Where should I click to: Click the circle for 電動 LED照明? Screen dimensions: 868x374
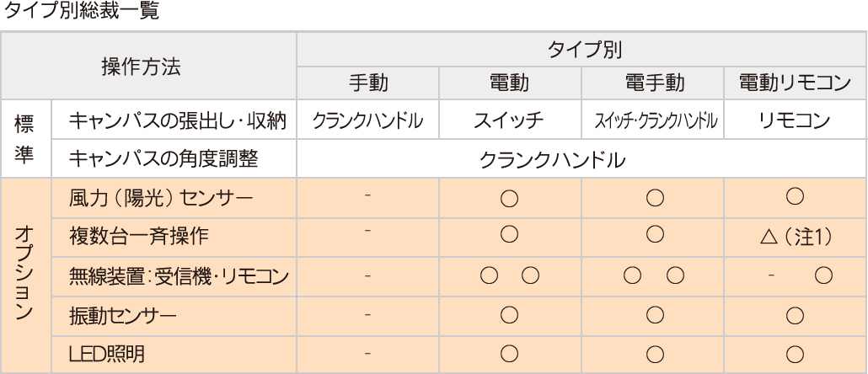(x=508, y=351)
